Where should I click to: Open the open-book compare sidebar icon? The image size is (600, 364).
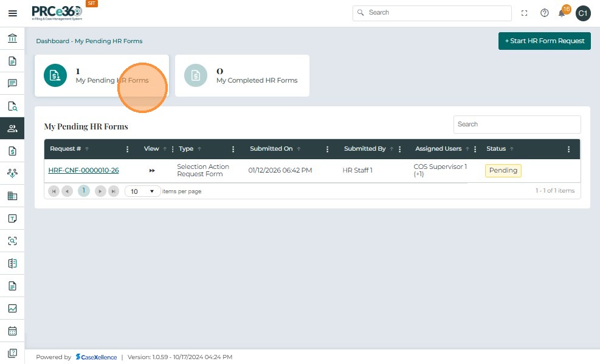tap(12, 264)
